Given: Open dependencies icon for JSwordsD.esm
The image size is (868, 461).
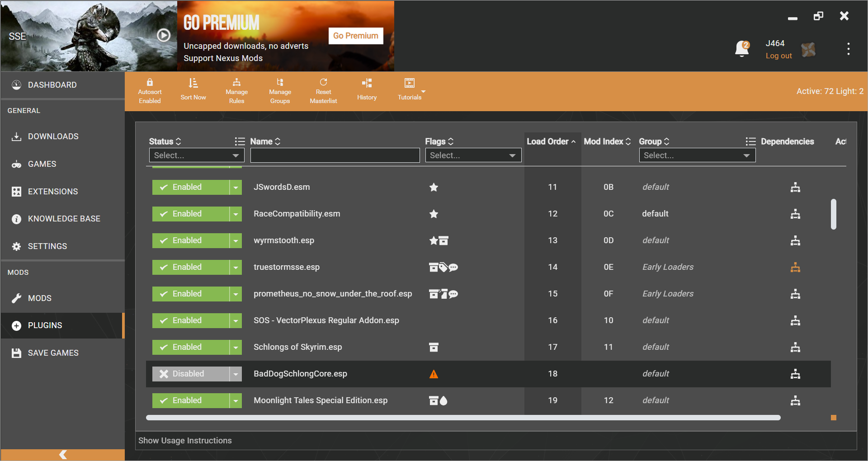Looking at the screenshot, I should (x=795, y=187).
